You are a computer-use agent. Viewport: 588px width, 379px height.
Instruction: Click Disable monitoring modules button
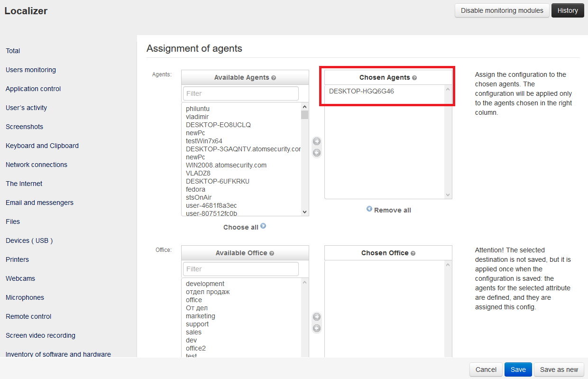(502, 10)
